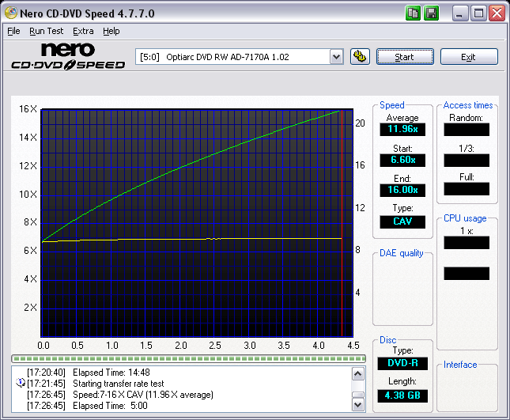Click the Random access time field
Viewport: 510px width, 420px height.
click(x=467, y=130)
